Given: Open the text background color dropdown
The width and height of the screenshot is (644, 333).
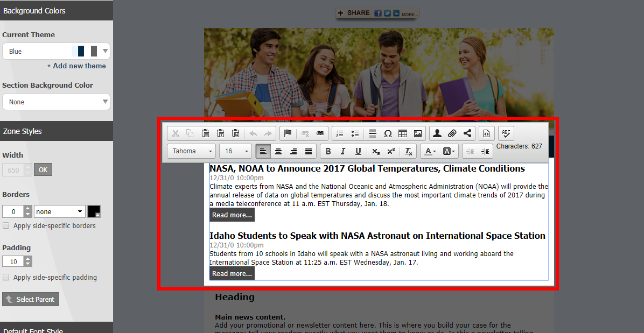Looking at the screenshot, I should (449, 151).
